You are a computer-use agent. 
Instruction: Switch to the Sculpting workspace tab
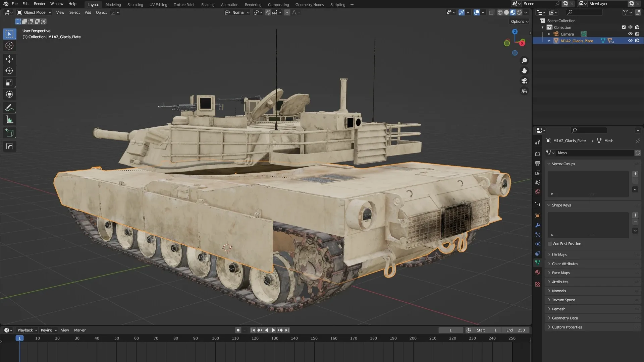(x=135, y=5)
